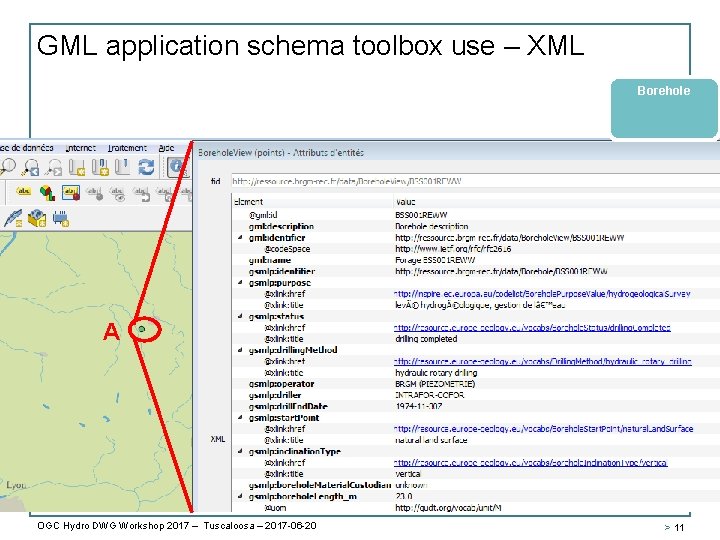
Task: Create a new spatial bookmark
Action: (x=77, y=167)
